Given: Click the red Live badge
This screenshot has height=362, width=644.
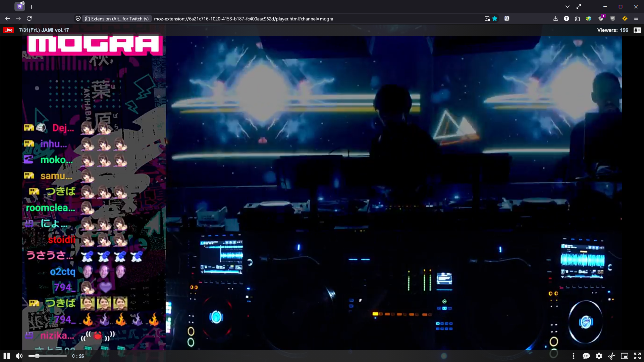Looking at the screenshot, I should [8, 30].
